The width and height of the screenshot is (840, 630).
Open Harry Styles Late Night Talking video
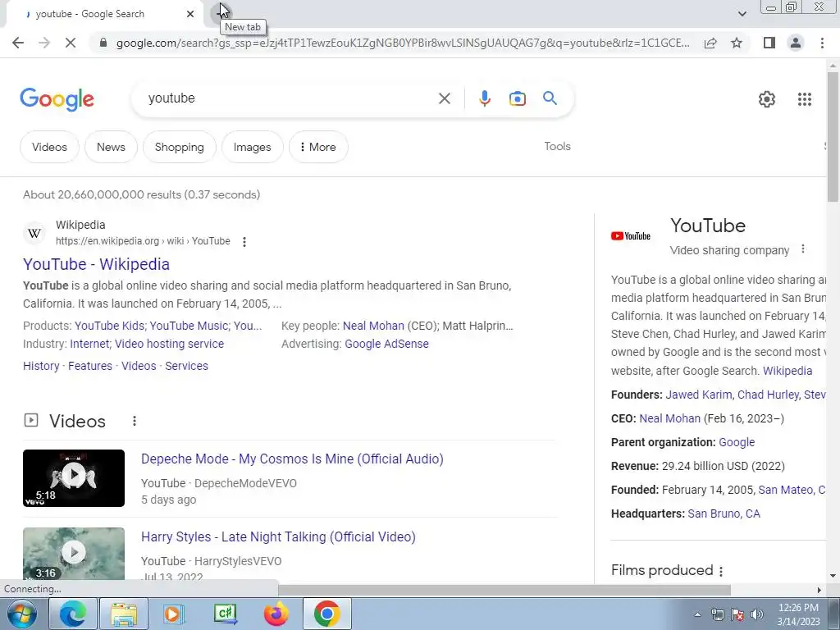pos(278,536)
